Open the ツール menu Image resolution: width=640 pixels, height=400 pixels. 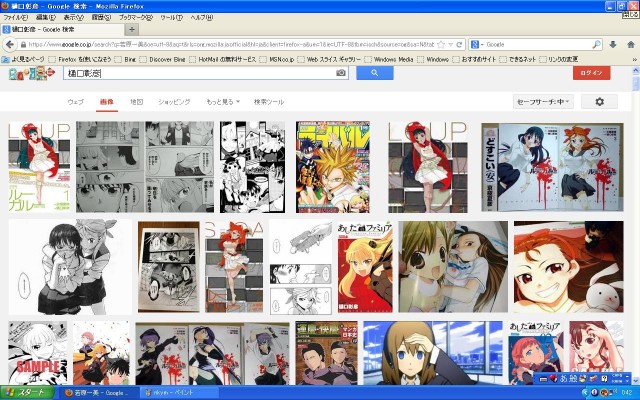coord(171,18)
